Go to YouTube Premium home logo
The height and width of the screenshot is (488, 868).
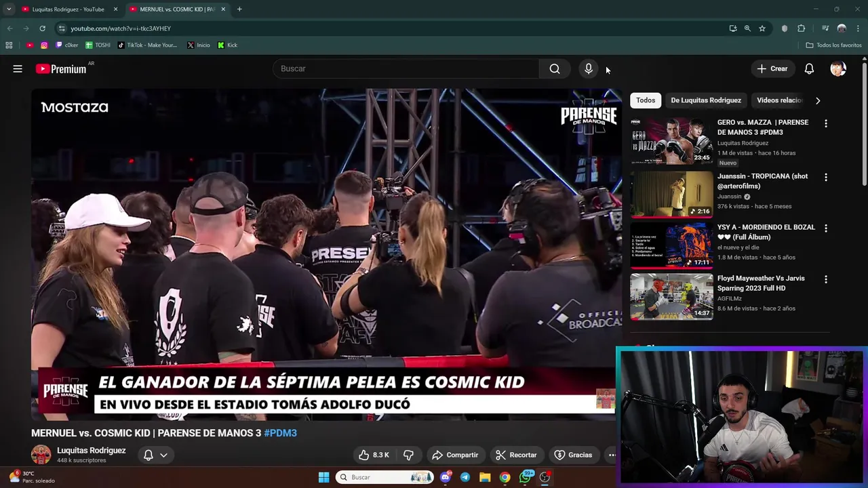click(x=61, y=68)
